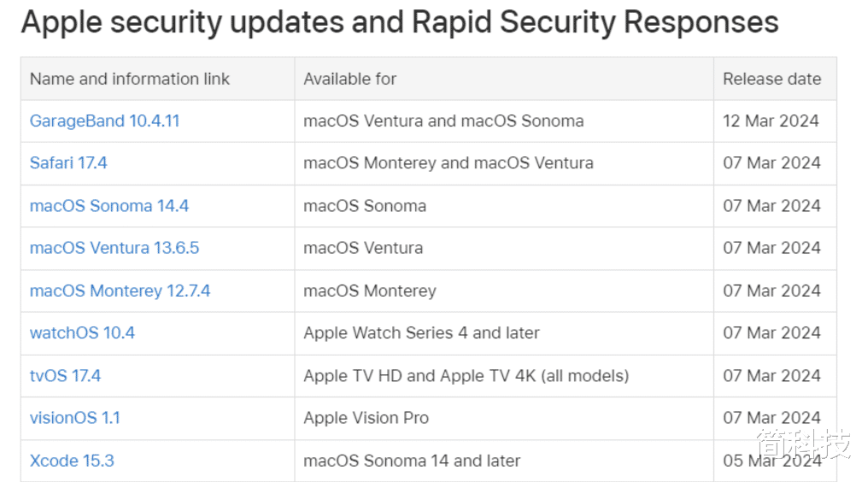Open the macOS Sonoma 14.4 link
This screenshot has width=868, height=482.
pyautogui.click(x=109, y=206)
